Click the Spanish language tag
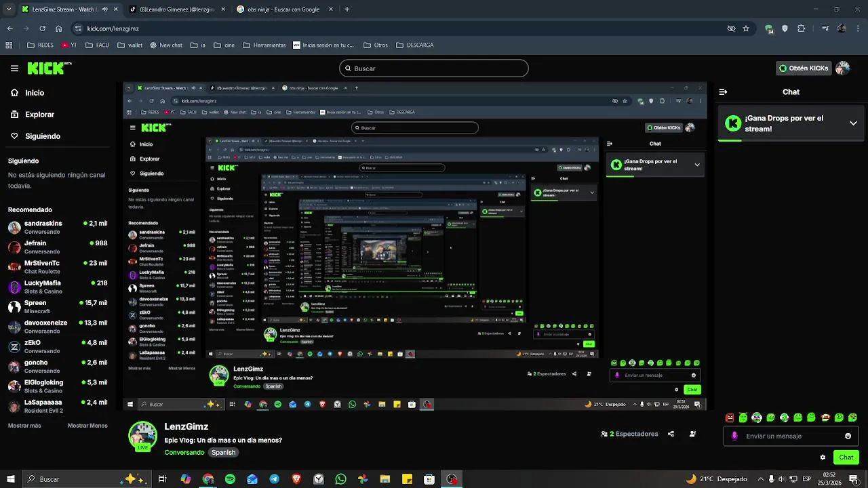The height and width of the screenshot is (488, 868). point(223,452)
